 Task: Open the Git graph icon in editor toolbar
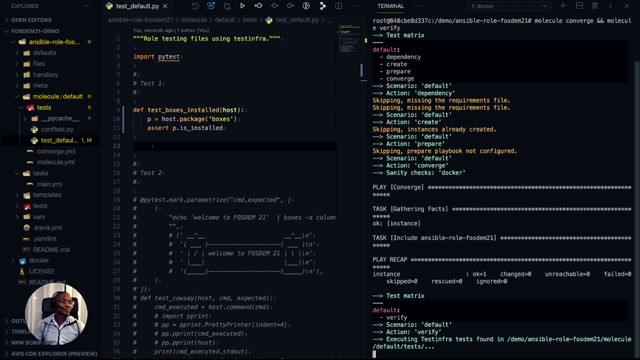click(322, 6)
